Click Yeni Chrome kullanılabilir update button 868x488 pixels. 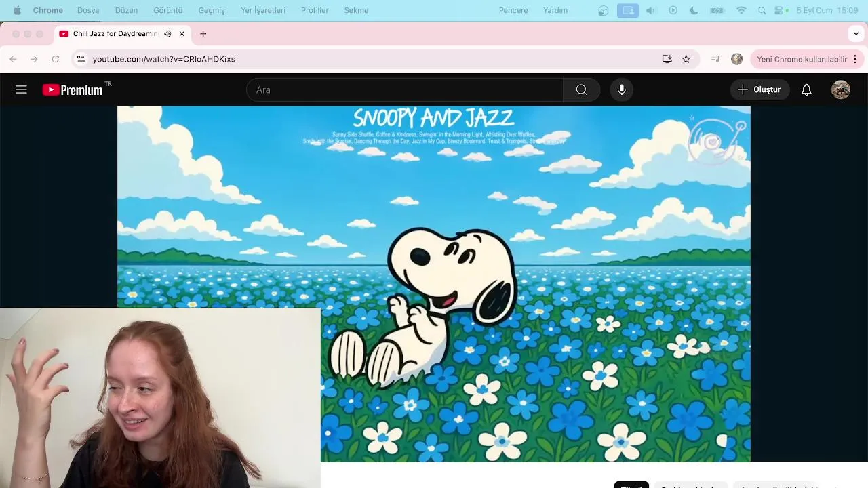802,59
